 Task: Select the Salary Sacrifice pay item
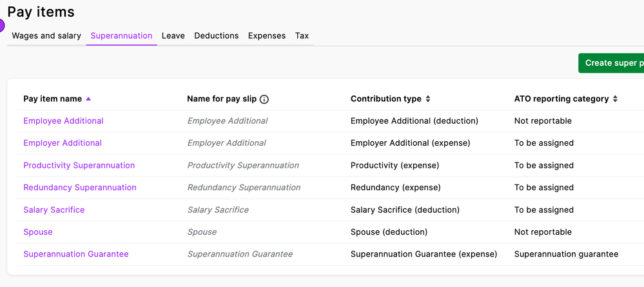[54, 210]
